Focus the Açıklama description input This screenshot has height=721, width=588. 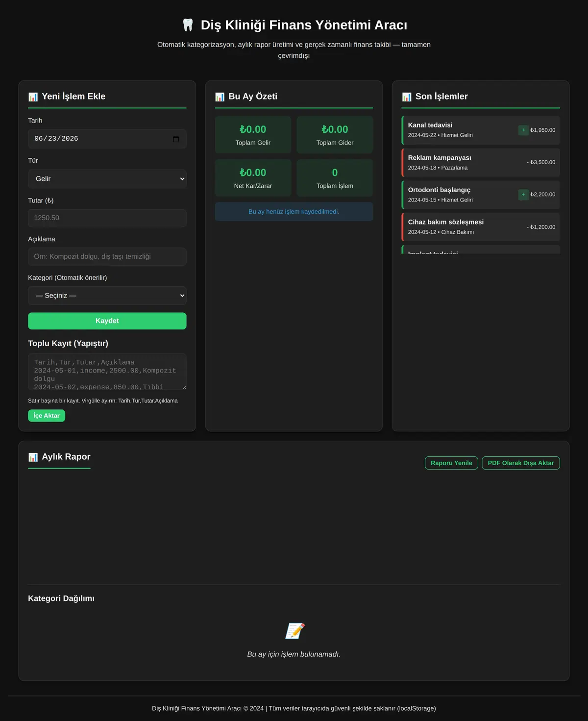click(x=107, y=256)
